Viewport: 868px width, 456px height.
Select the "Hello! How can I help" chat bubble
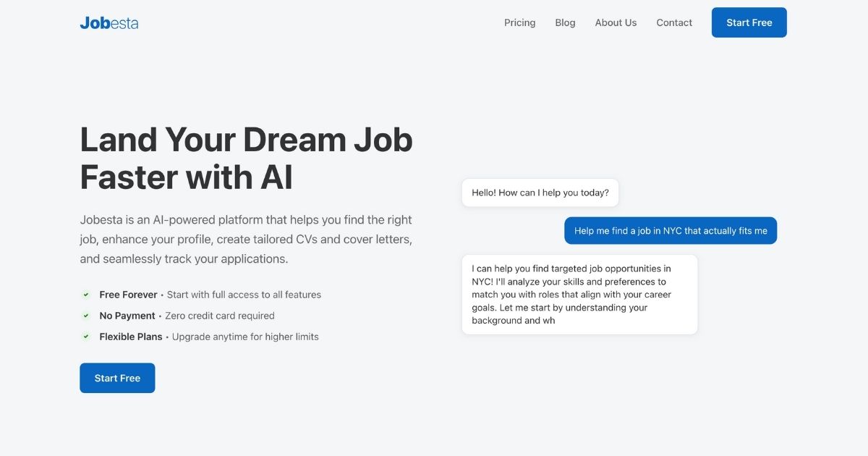tap(540, 193)
